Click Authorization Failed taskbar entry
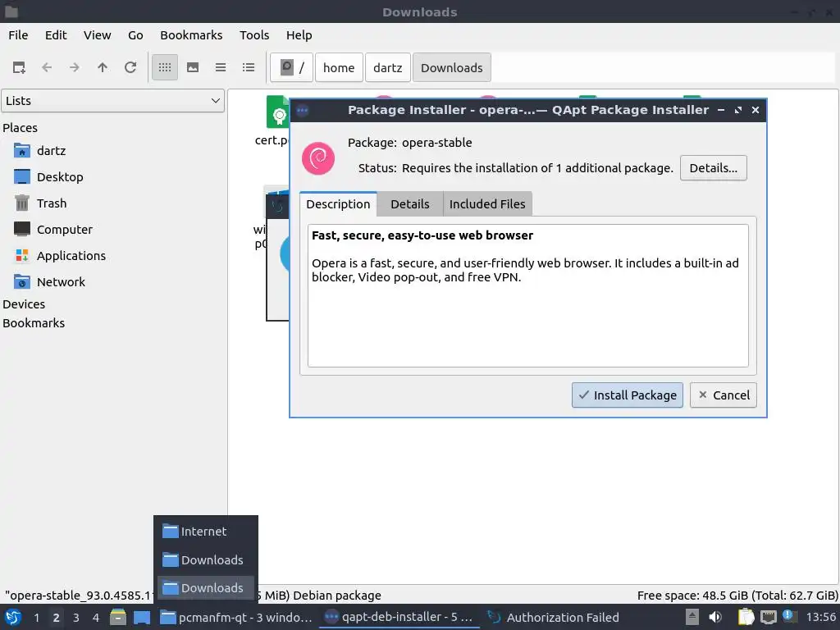This screenshot has height=630, width=840. click(554, 618)
